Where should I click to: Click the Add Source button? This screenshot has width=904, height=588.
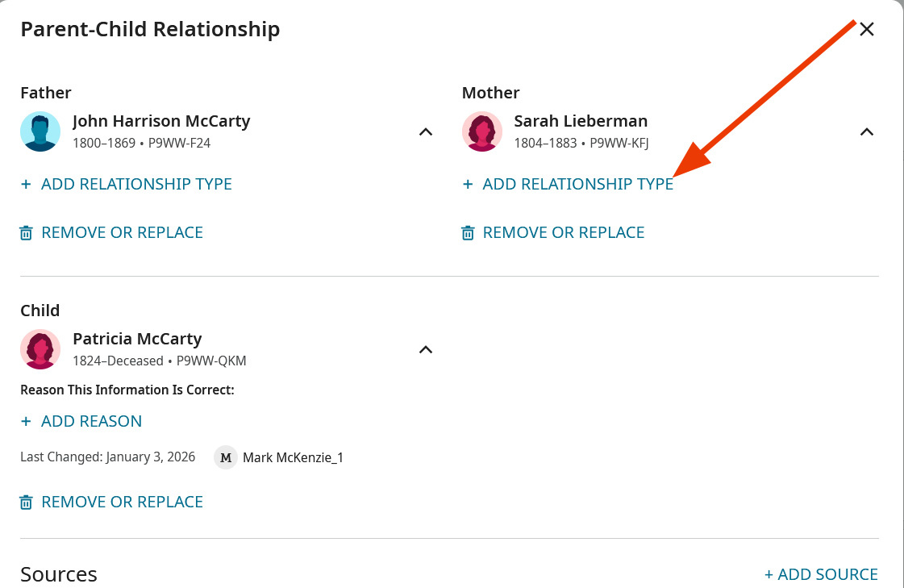coord(821,574)
